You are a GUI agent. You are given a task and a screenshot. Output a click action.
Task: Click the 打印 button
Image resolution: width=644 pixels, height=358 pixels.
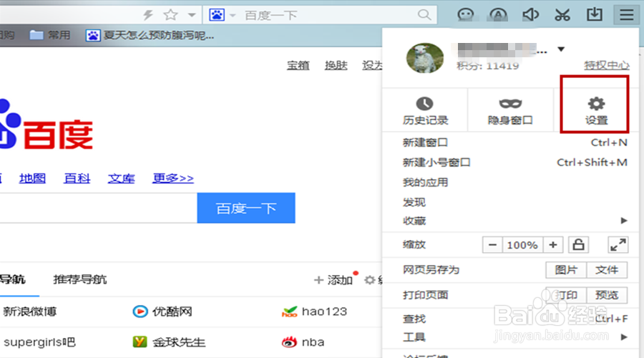(x=566, y=295)
